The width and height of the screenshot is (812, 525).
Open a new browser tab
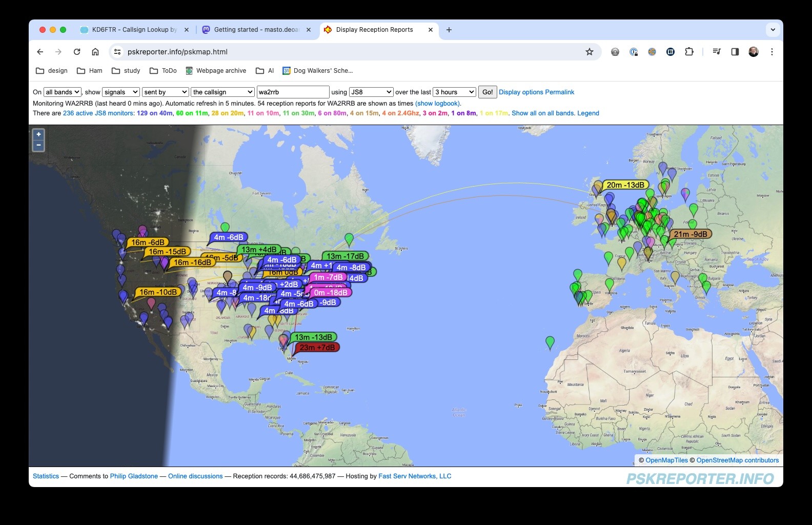tap(449, 30)
